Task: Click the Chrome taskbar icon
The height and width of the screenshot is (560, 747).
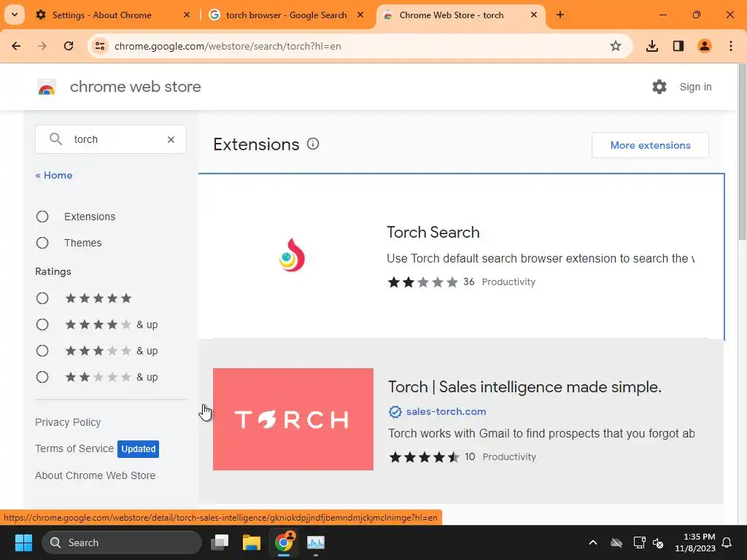Action: (x=284, y=542)
